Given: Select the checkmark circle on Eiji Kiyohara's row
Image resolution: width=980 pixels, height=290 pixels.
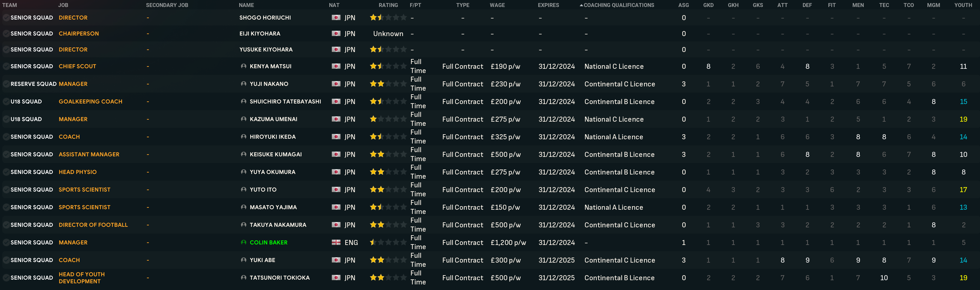Looking at the screenshot, I should (6, 34).
